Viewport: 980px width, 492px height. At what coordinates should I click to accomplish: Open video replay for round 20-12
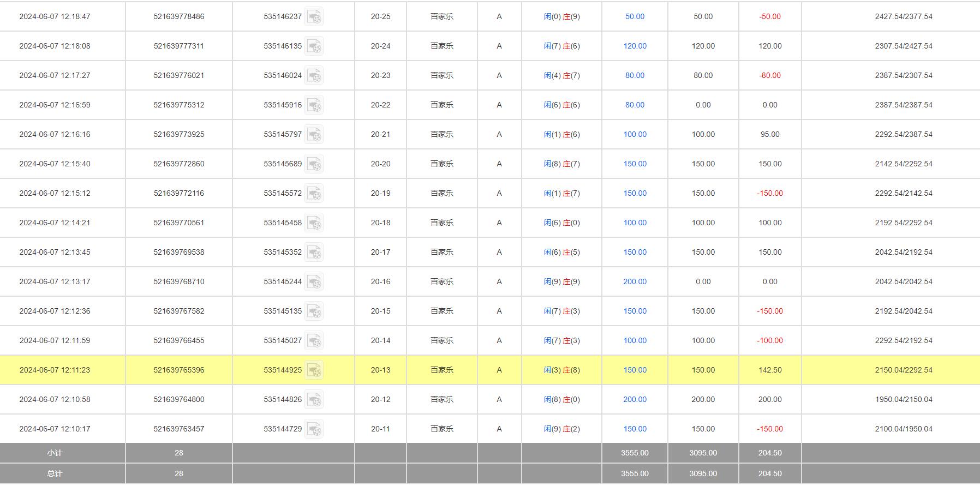314,400
